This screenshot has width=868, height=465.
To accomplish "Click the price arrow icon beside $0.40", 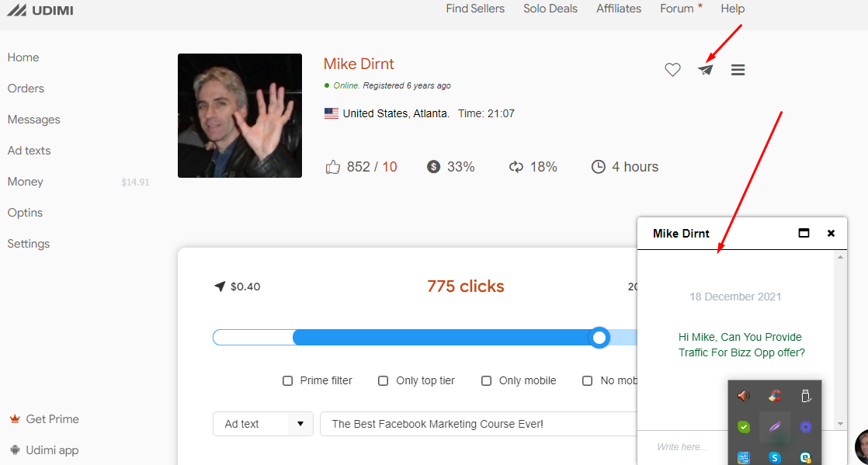I will 220,286.
